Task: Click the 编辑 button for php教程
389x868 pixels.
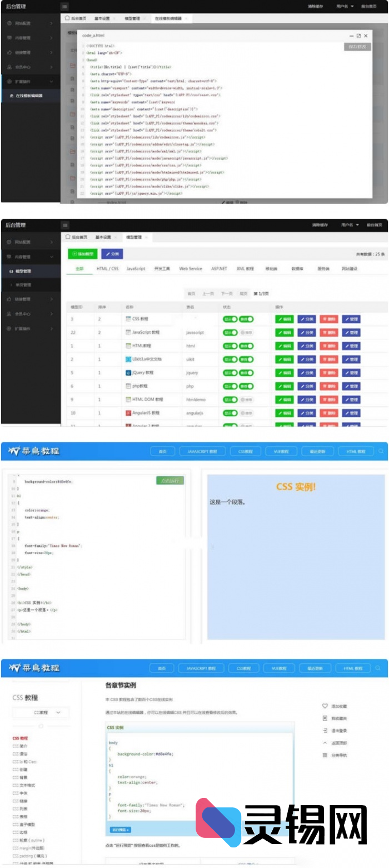Action: pos(285,386)
